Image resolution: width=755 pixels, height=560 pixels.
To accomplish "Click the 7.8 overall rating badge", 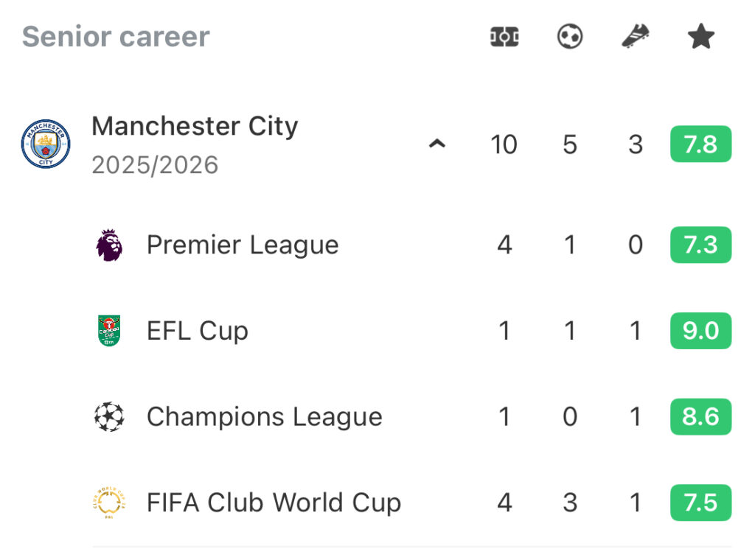I will pyautogui.click(x=700, y=144).
